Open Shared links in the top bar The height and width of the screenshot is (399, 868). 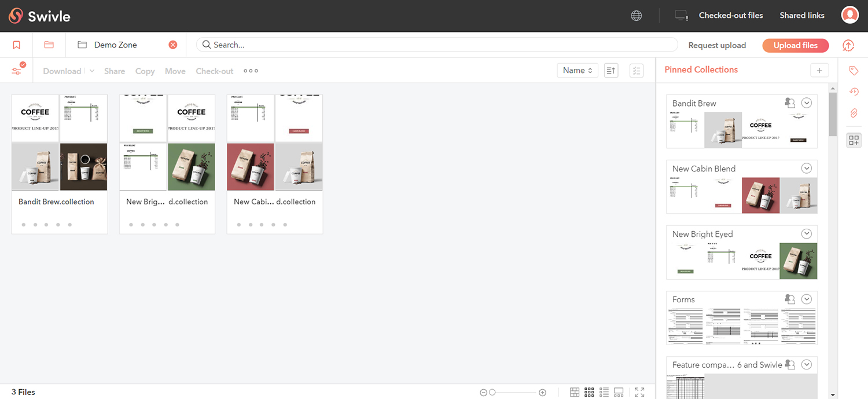[x=801, y=16]
